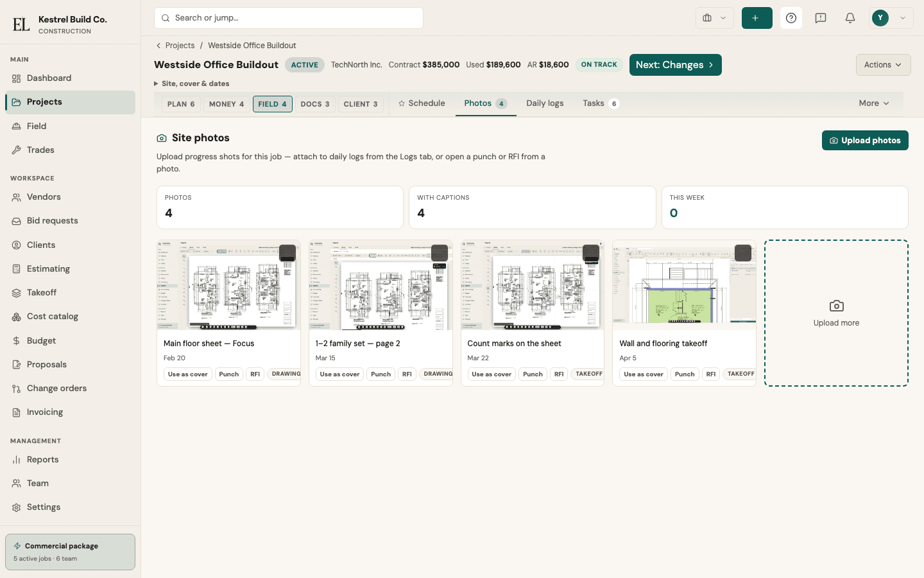924x578 pixels.
Task: Expand the More tabs dropdown
Action: 874,103
